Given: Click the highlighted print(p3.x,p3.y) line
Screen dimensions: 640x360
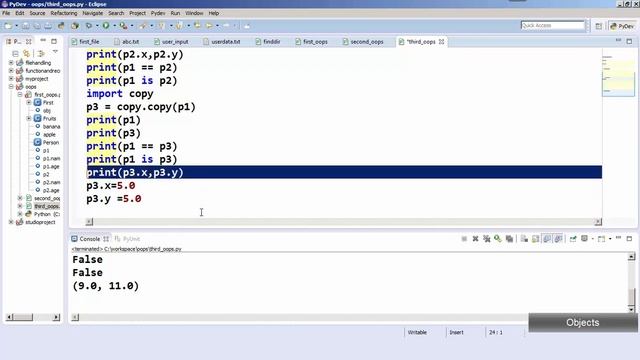Looking at the screenshot, I should pos(344,172).
